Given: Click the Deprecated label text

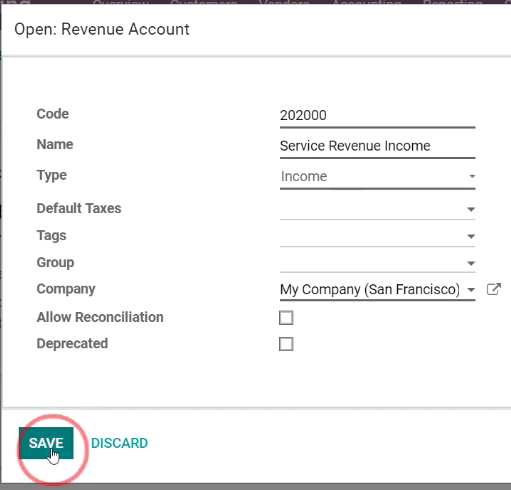Looking at the screenshot, I should coord(72,343).
